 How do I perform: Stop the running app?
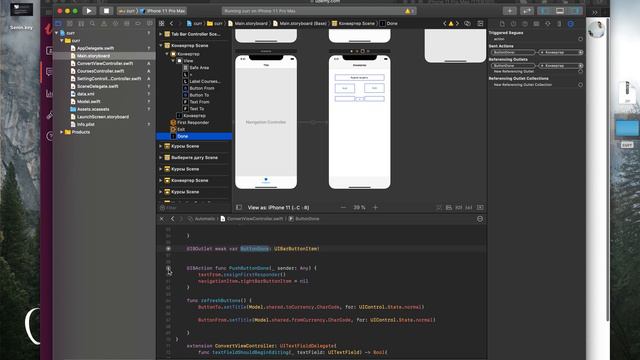(x=106, y=11)
